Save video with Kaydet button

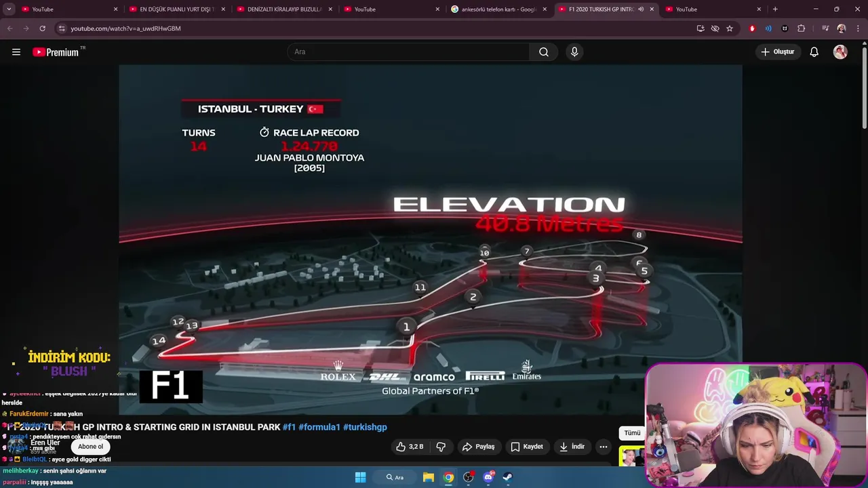pos(527,447)
